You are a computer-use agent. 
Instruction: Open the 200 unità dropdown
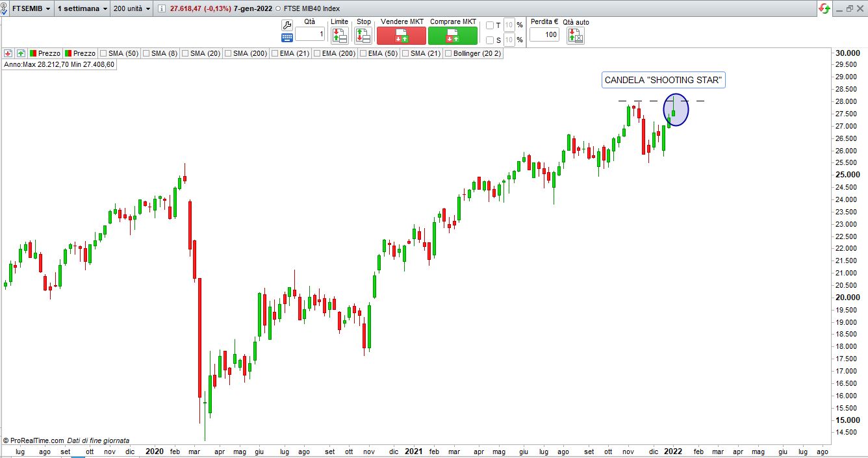pyautogui.click(x=131, y=9)
